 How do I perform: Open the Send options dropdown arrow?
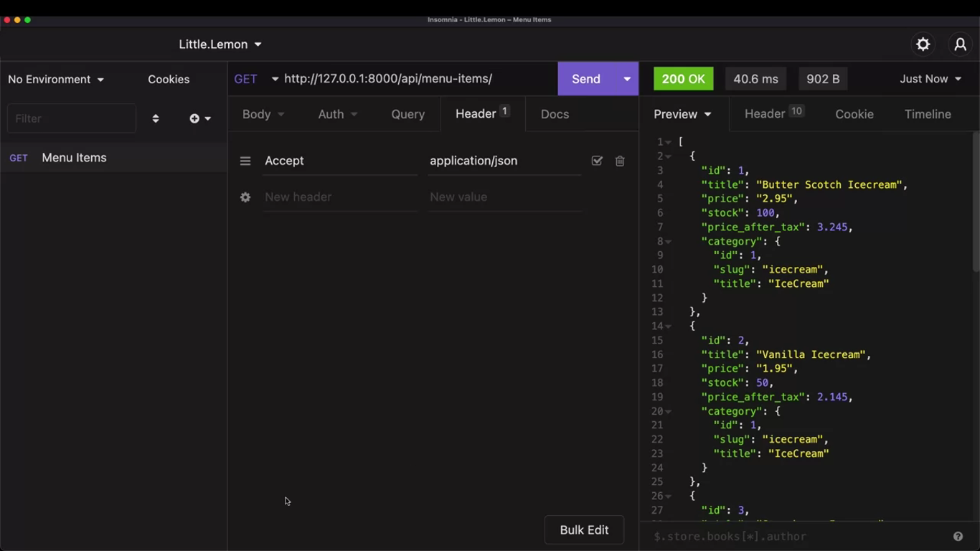tap(626, 79)
